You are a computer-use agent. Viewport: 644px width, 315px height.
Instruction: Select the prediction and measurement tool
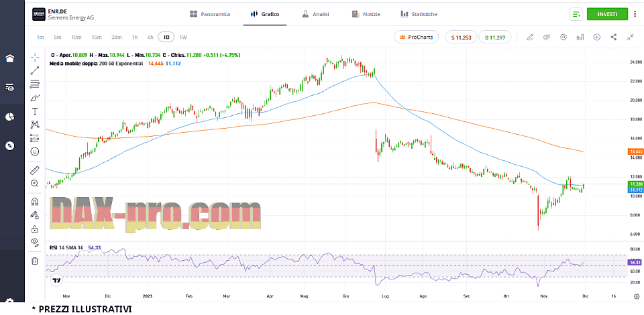35,138
